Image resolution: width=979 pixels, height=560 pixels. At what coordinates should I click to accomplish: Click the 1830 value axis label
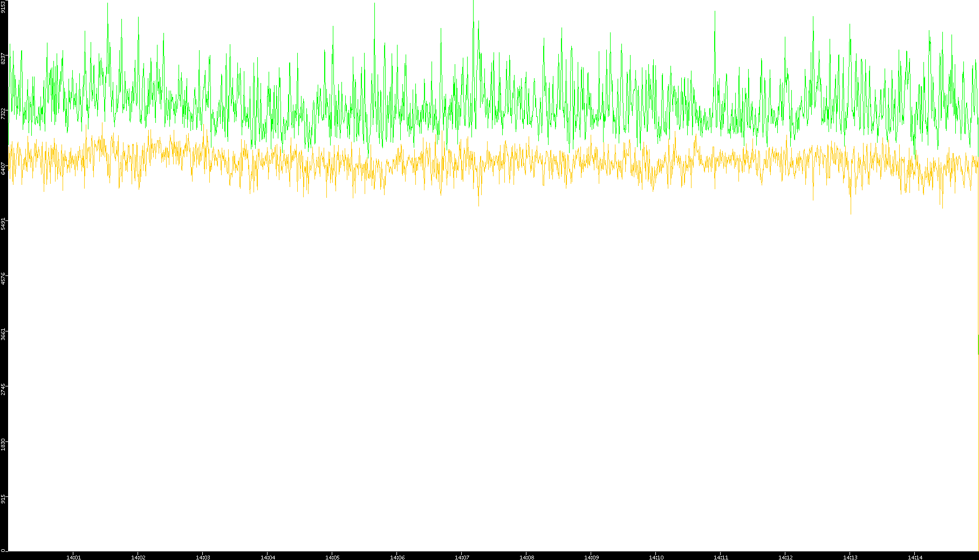coord(4,444)
